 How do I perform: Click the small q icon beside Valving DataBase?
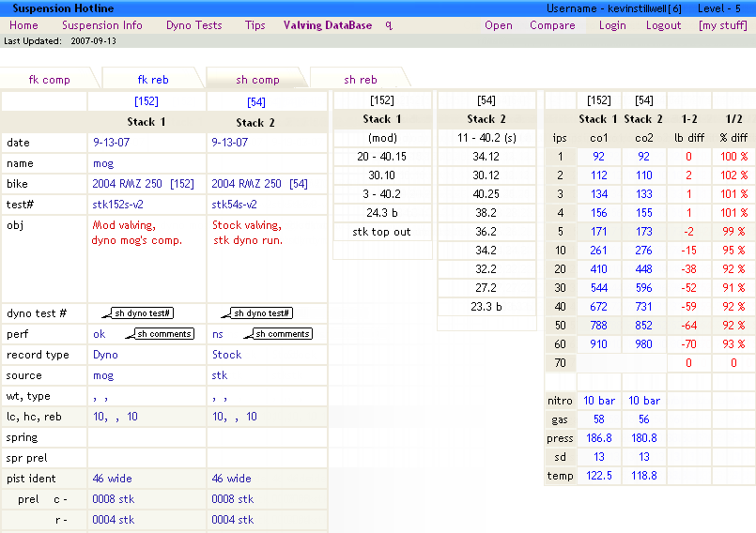coord(389,25)
